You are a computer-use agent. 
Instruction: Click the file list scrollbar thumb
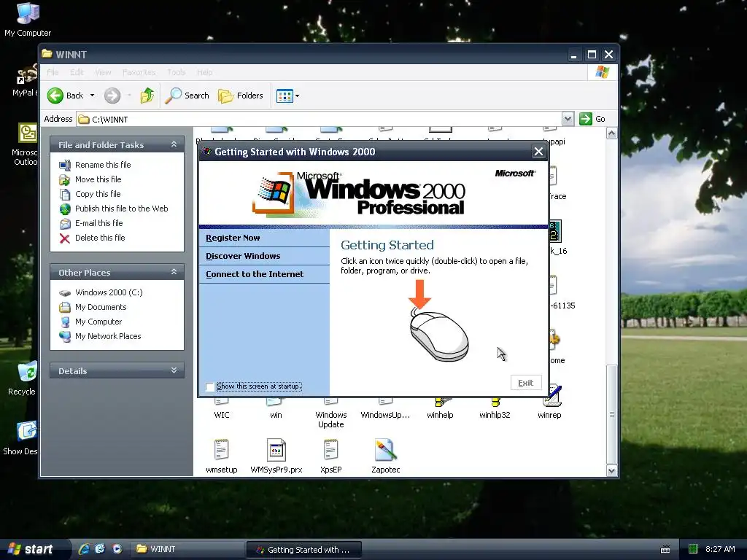tap(612, 414)
